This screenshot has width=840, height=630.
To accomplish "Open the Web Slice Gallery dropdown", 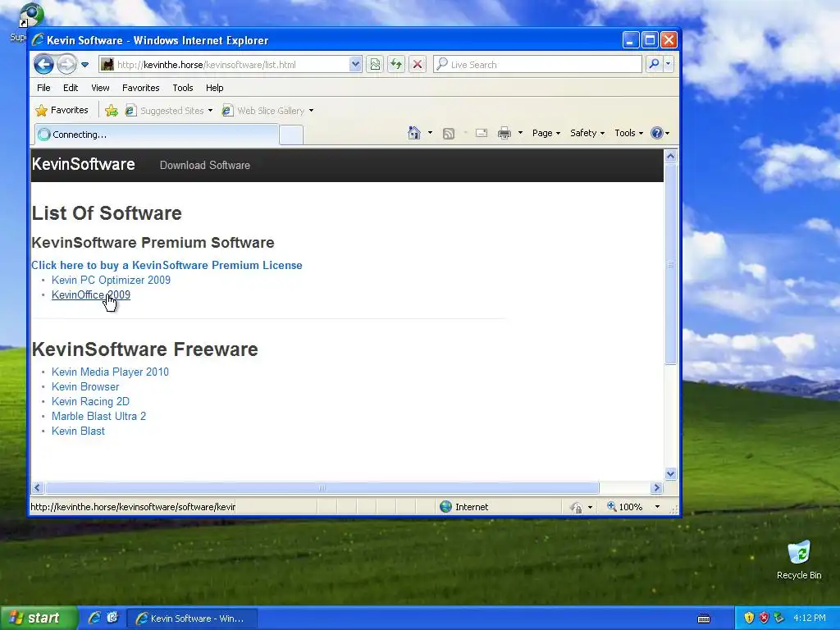I will pos(268,111).
